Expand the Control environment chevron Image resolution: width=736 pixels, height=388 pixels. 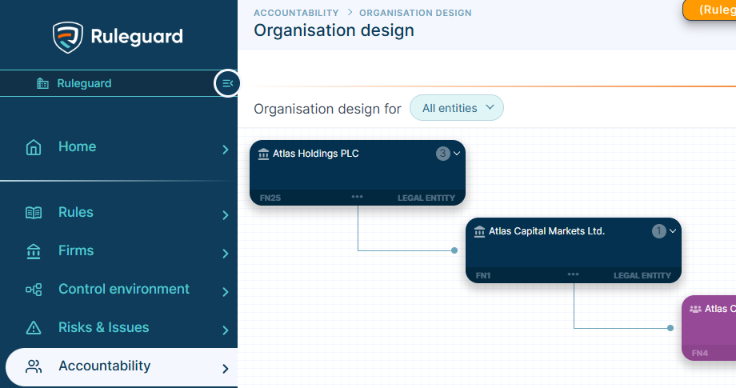(x=225, y=292)
